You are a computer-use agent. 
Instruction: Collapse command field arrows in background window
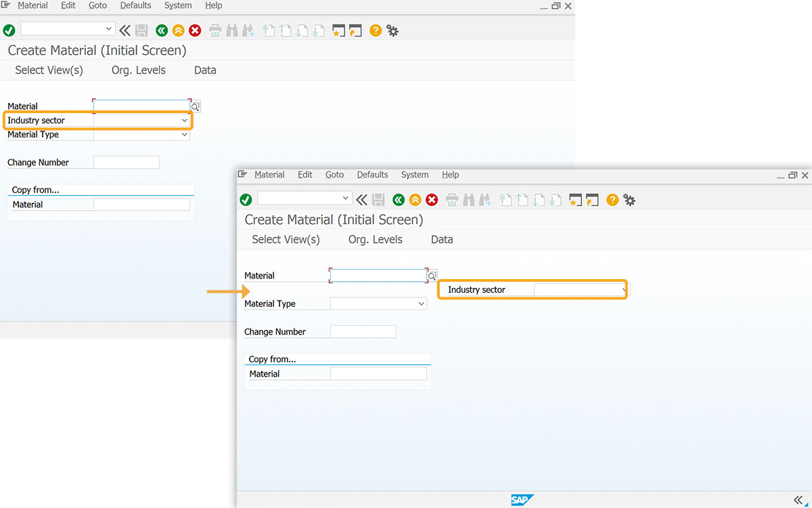125,30
